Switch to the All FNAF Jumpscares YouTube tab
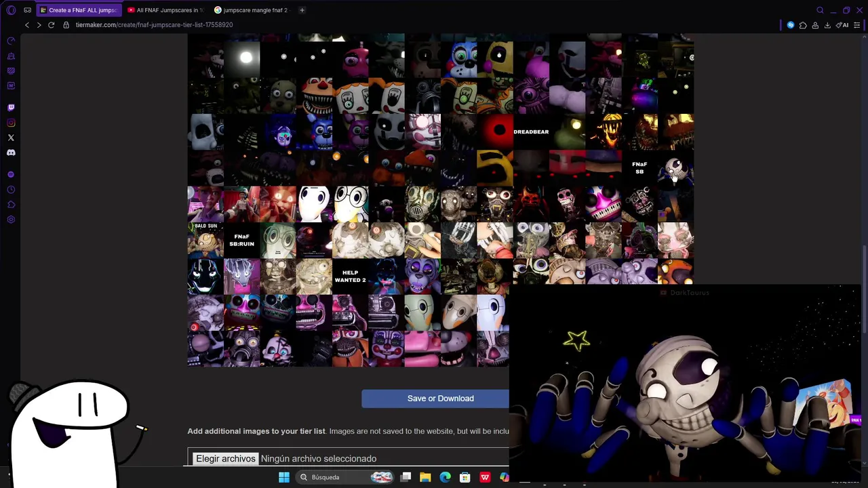 point(165,10)
